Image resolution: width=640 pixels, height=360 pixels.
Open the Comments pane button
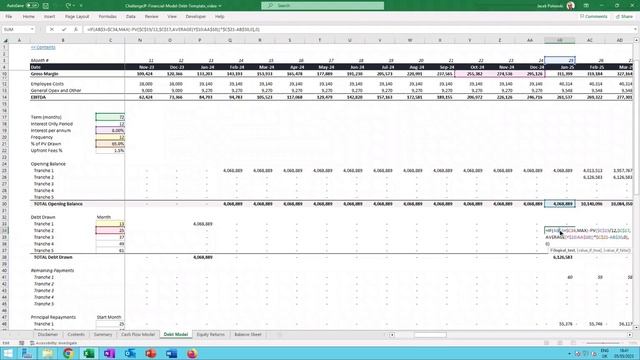point(593,17)
